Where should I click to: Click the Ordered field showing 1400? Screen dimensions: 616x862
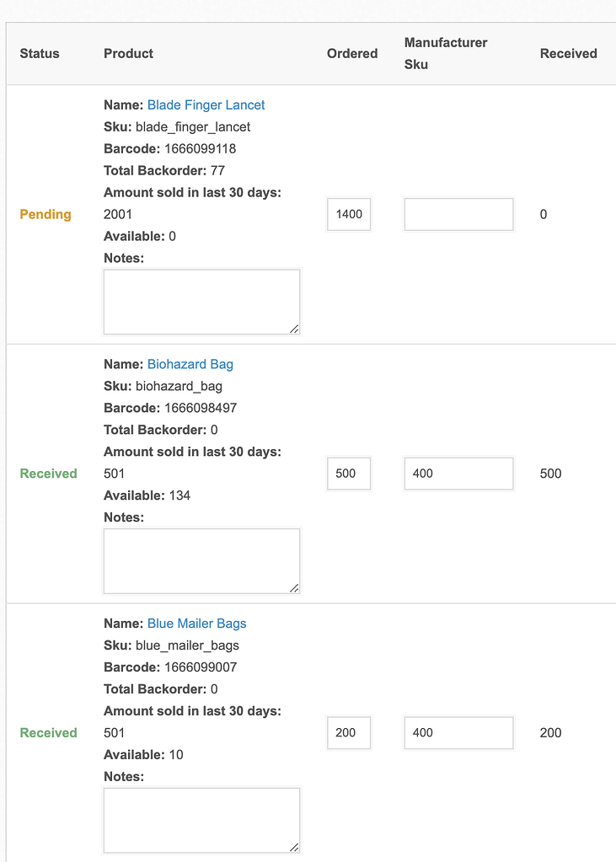tap(348, 214)
